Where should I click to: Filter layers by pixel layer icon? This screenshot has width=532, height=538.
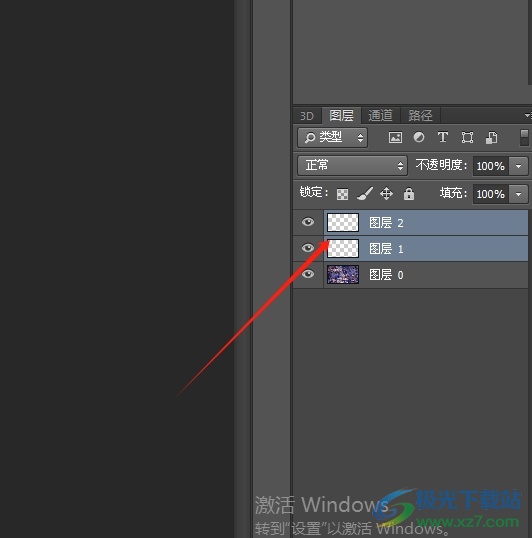395,138
